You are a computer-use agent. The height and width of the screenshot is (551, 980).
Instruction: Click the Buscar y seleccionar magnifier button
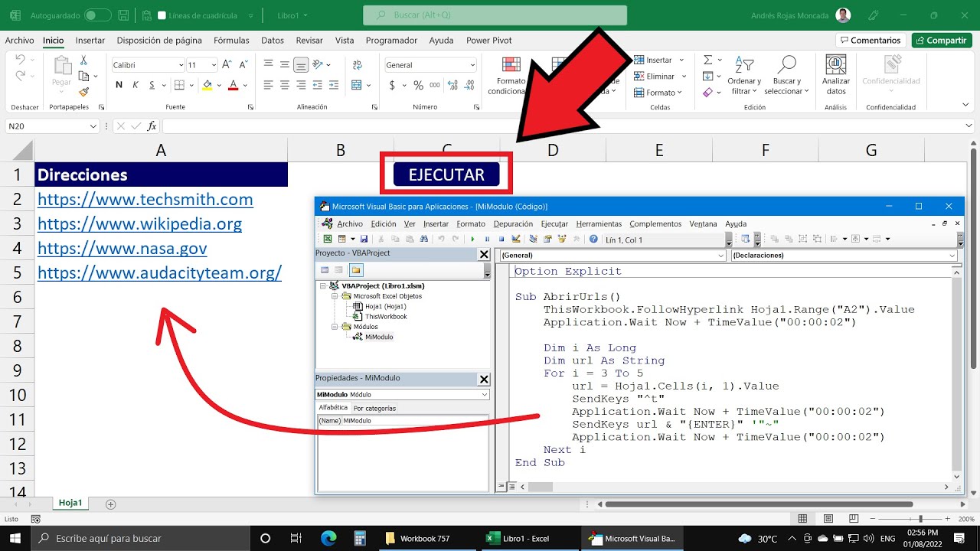click(786, 74)
